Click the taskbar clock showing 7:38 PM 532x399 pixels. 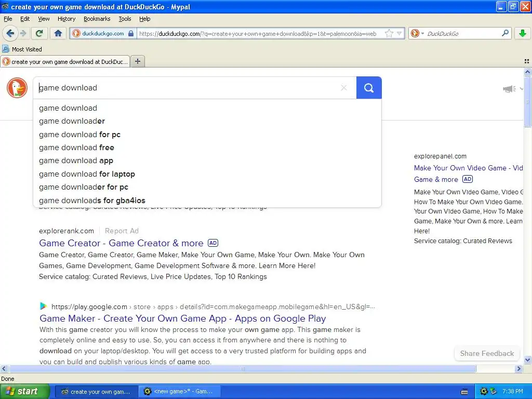[x=513, y=392]
